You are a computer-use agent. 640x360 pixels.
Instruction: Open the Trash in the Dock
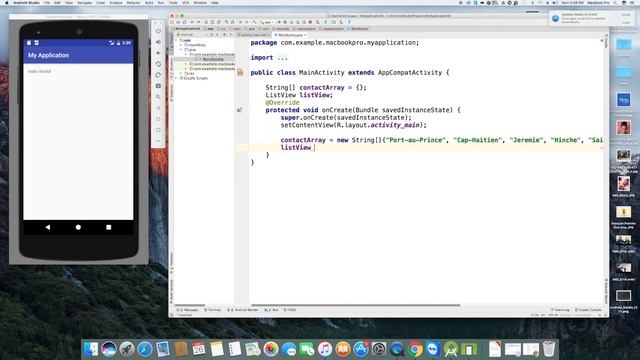click(x=549, y=349)
